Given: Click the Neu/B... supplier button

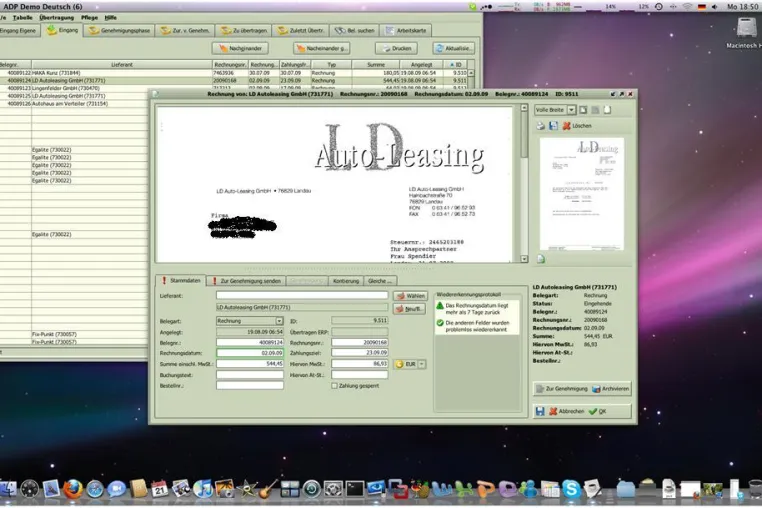Looking at the screenshot, I should [411, 309].
